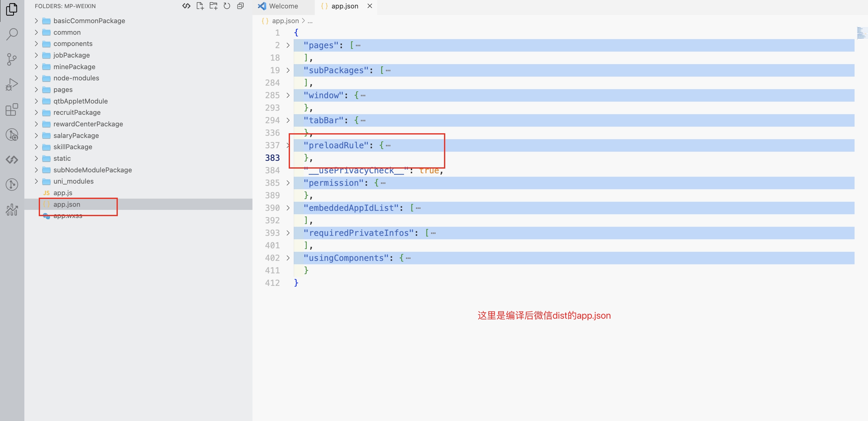Viewport: 868px width, 421px height.
Task: Create a new file via toolbar icon
Action: point(200,6)
